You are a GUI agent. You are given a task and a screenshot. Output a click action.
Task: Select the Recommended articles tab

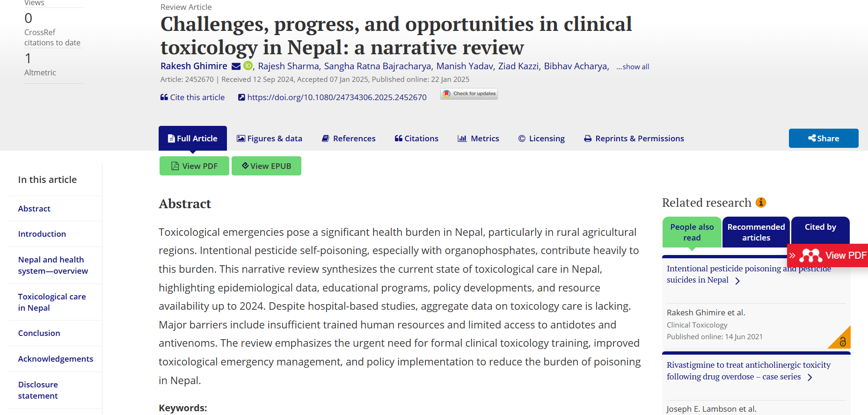tap(756, 232)
